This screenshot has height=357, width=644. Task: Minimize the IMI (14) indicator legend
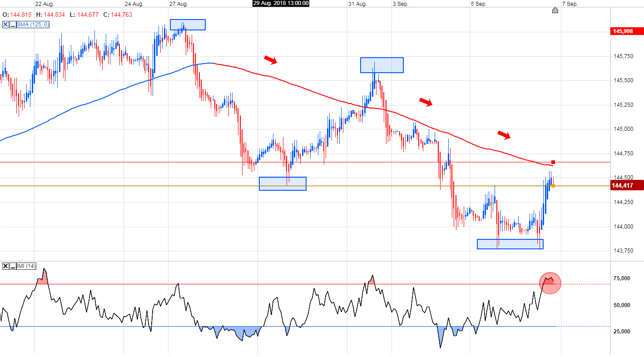pyautogui.click(x=13, y=266)
